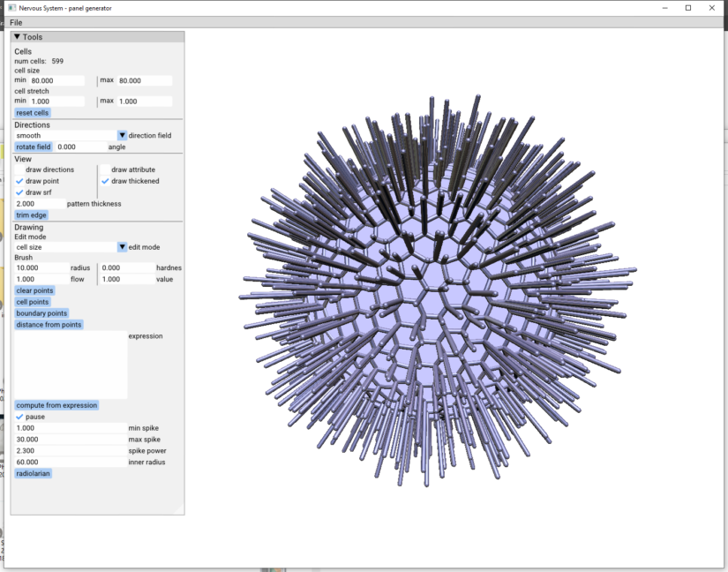Click inside the expression text area
The width and height of the screenshot is (728, 572).
pos(71,365)
